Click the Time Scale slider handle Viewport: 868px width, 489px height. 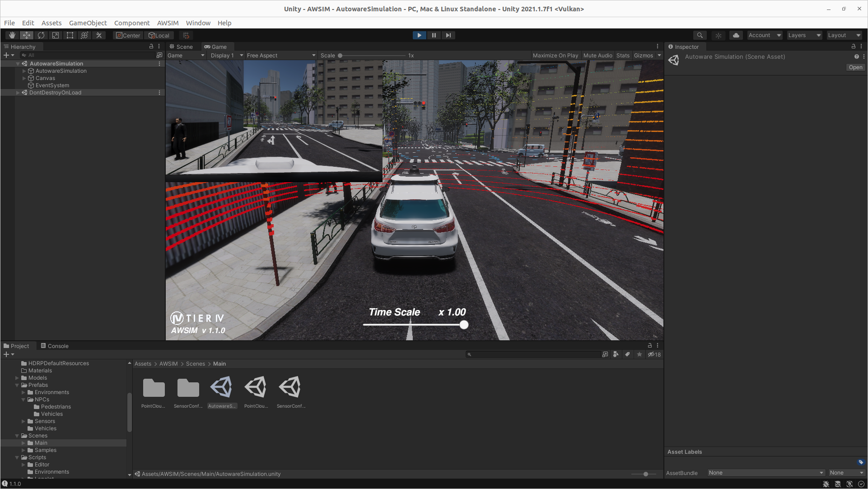point(464,325)
